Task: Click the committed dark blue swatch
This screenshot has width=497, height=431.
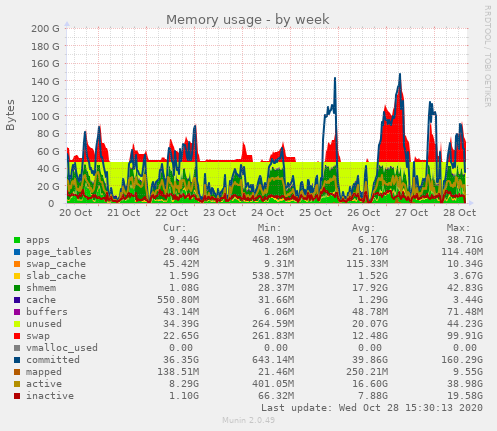Action: (17, 360)
